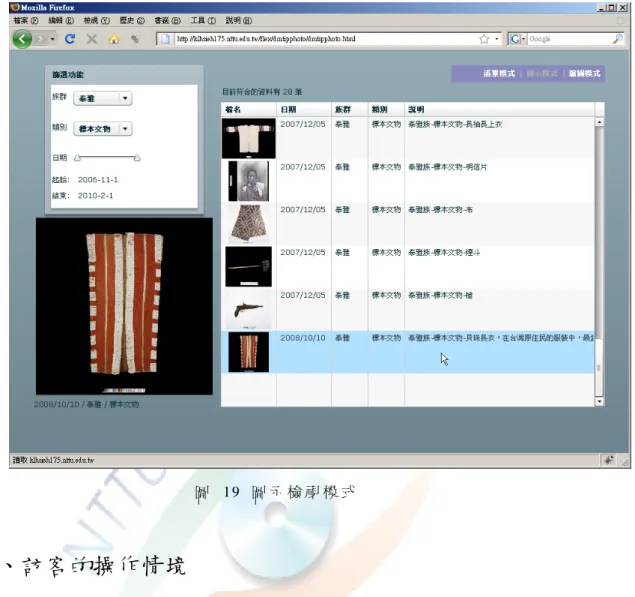Click the right date slider handle
635x597 pixels.
[137, 158]
